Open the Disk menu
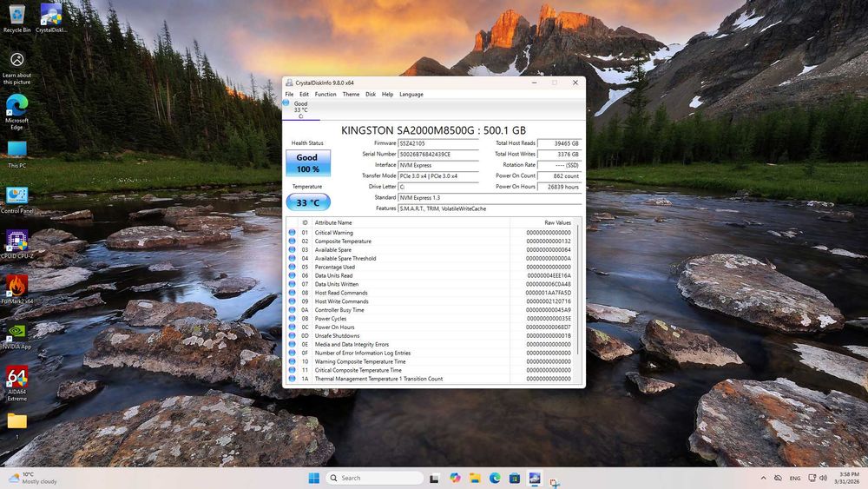The height and width of the screenshot is (489, 868). pyautogui.click(x=371, y=94)
